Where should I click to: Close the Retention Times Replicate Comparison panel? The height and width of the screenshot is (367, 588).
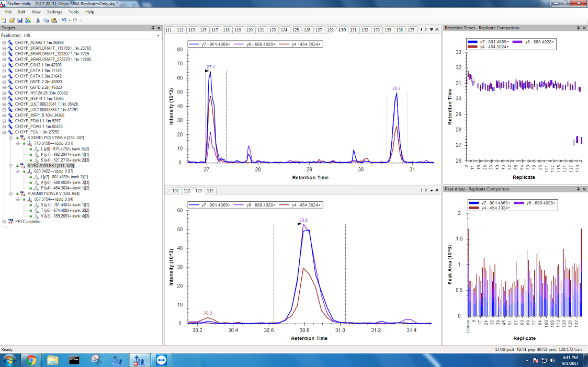[x=584, y=28]
